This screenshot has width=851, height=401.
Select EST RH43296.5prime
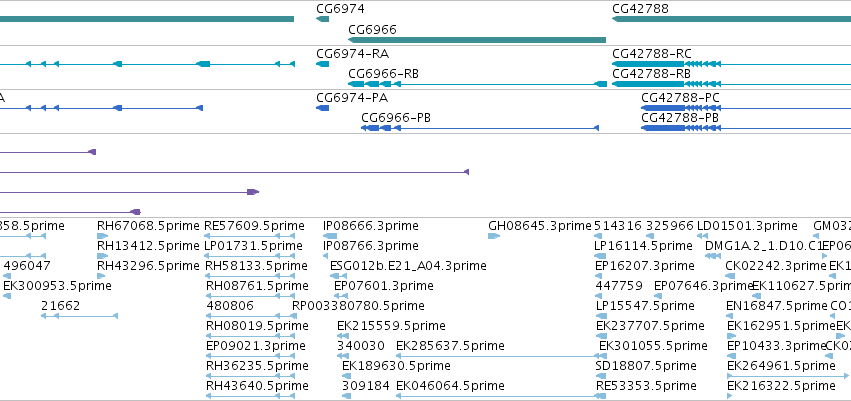pyautogui.click(x=148, y=266)
